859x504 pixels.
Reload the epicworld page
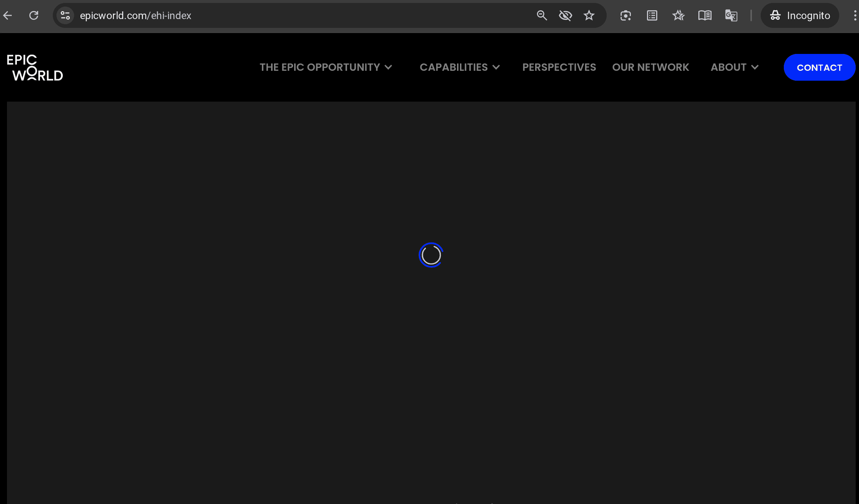click(34, 15)
